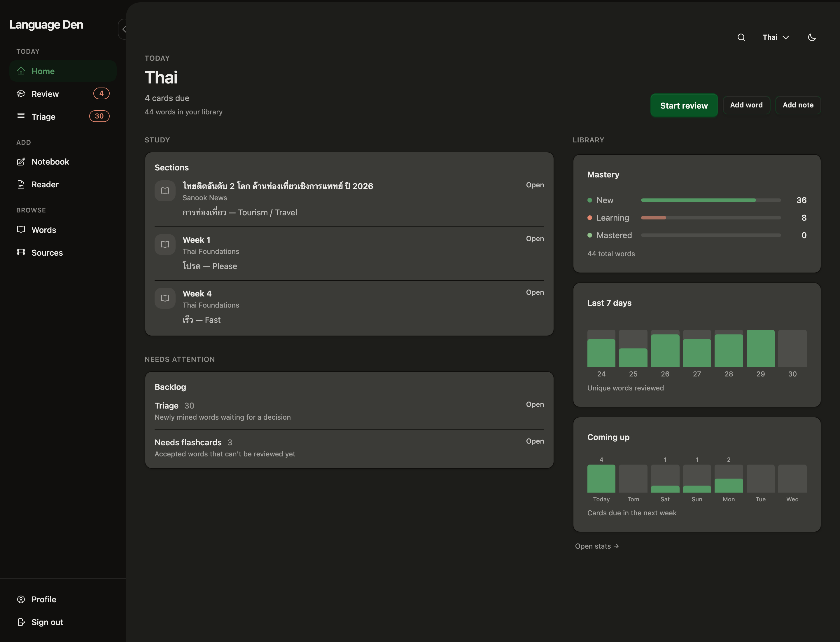840x642 pixels.
Task: Open search with the magnifier icon
Action: click(741, 37)
